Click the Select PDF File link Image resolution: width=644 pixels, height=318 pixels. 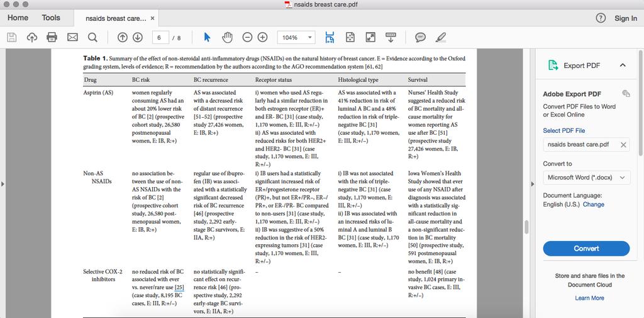click(564, 130)
